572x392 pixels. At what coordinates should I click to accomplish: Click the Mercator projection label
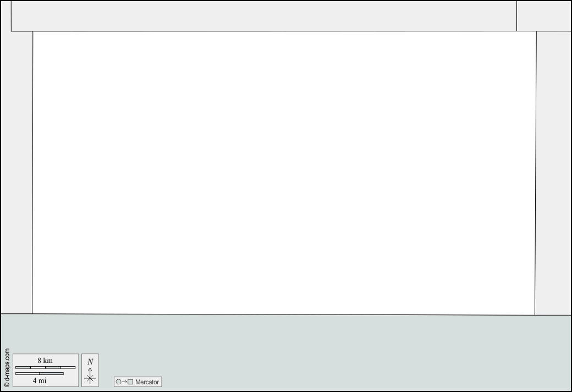click(147, 382)
